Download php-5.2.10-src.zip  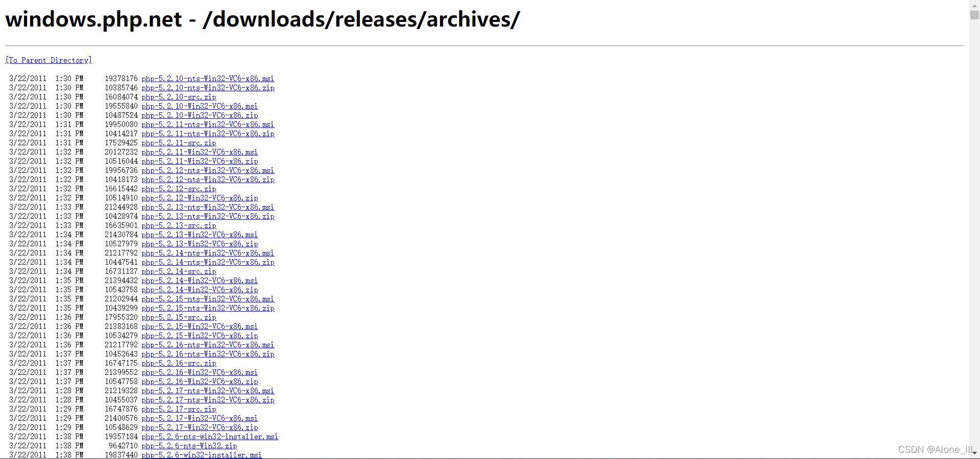pos(179,97)
